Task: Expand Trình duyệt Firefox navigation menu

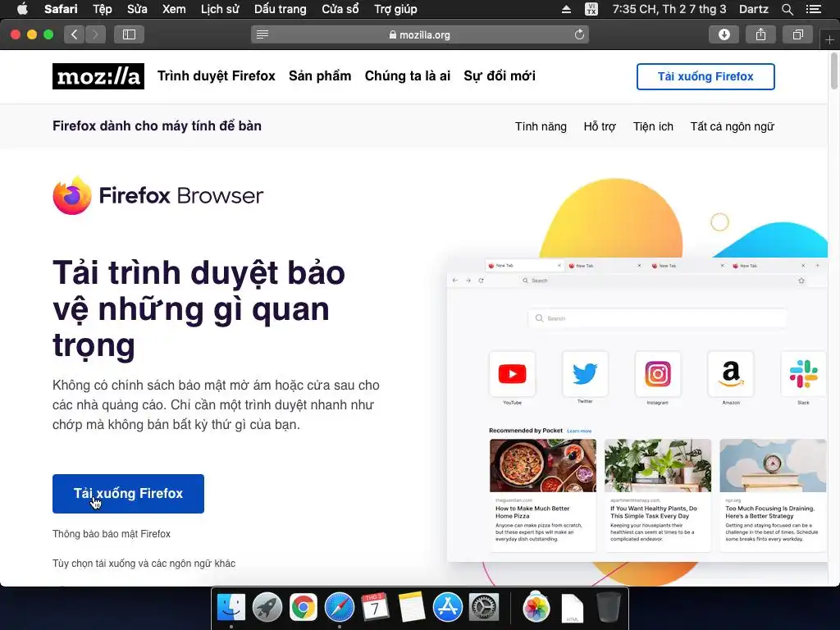Action: click(217, 76)
